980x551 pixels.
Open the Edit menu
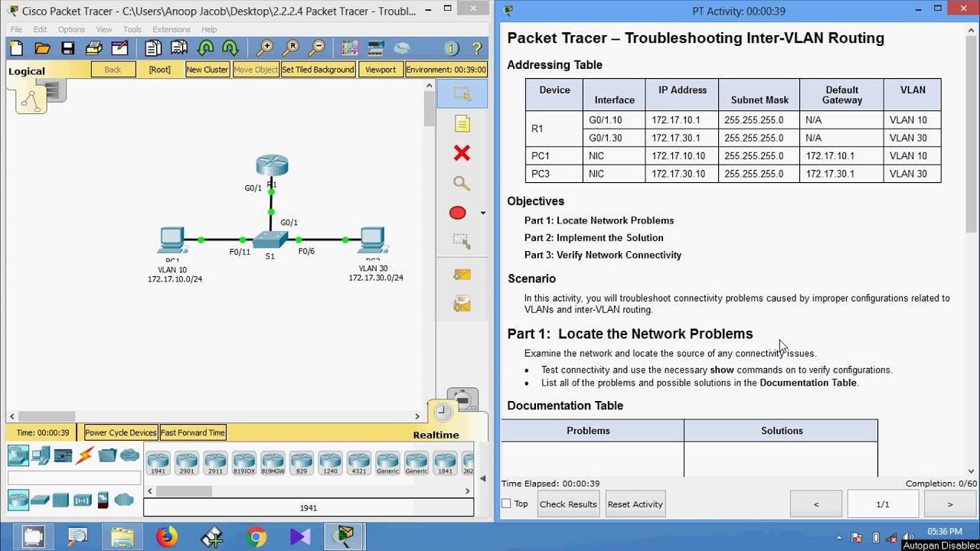pos(40,29)
